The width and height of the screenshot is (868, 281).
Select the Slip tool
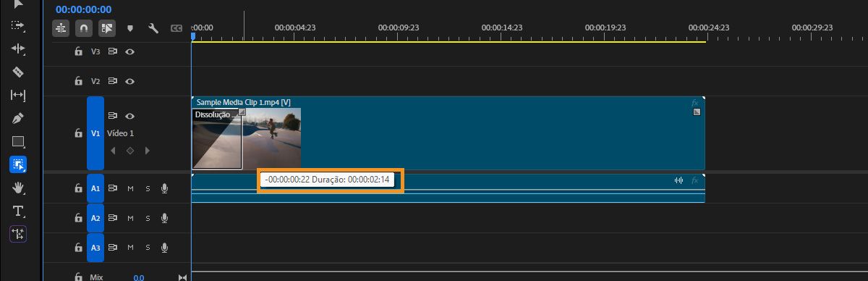coord(18,95)
